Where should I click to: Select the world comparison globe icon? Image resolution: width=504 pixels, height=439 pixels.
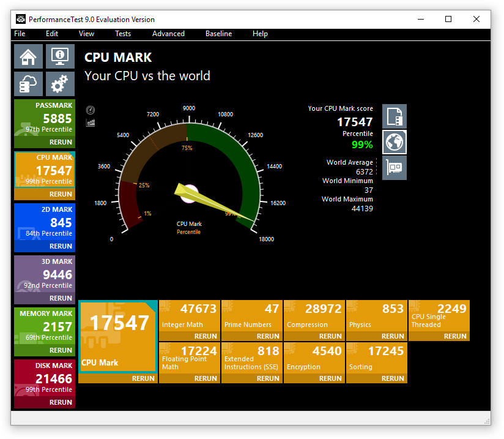point(395,142)
